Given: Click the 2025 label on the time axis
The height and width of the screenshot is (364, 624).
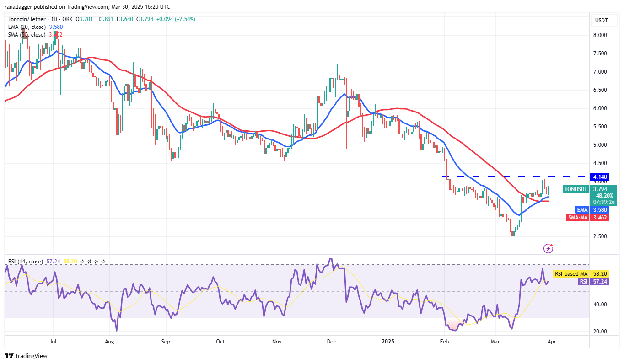Looking at the screenshot, I should 387,341.
